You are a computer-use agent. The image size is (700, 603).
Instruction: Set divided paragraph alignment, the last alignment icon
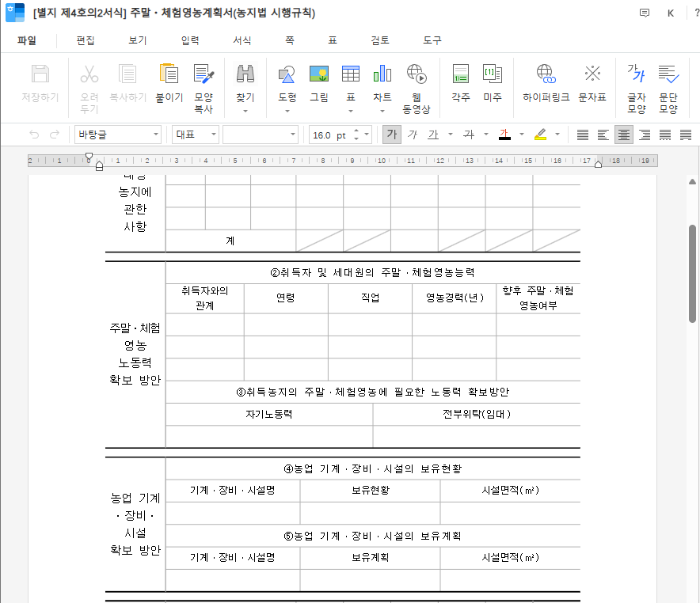pyautogui.click(x=686, y=135)
